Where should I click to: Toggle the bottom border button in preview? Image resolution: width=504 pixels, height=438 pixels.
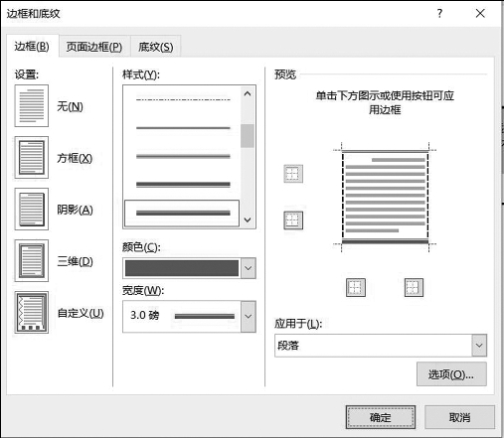point(293,220)
